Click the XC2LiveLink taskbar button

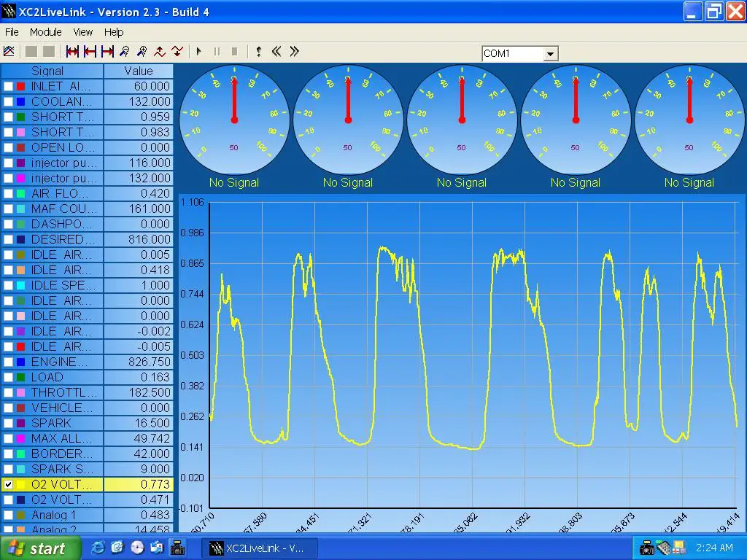[259, 548]
